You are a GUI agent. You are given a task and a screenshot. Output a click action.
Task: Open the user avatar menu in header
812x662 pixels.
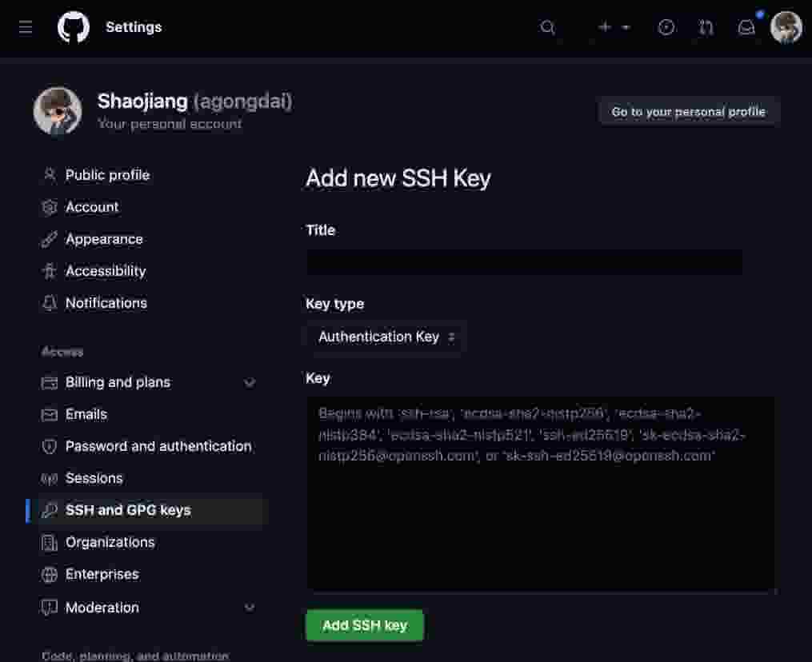pyautogui.click(x=786, y=27)
